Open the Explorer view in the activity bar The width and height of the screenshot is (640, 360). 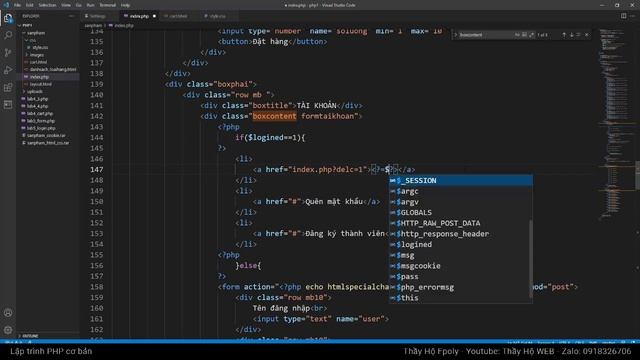point(8,18)
